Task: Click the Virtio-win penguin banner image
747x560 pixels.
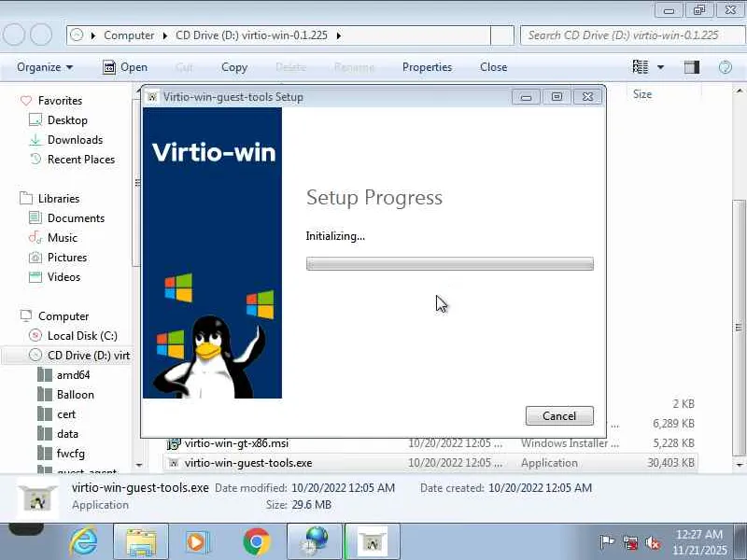Action: click(213, 253)
